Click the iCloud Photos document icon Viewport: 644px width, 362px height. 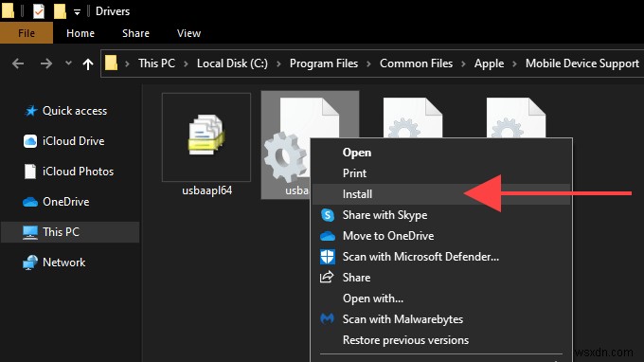coord(30,172)
